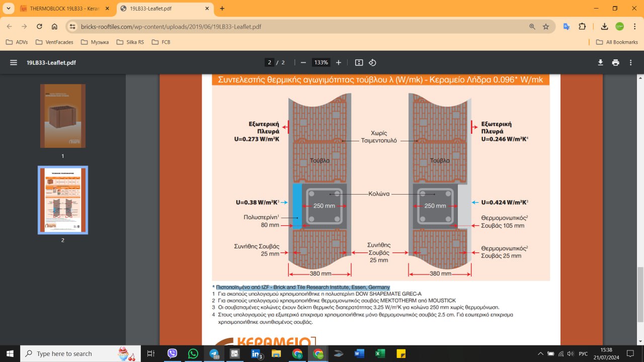Click the vertical scrollbar of the PDF
Screen dimensions: 644x362
coord(640,201)
